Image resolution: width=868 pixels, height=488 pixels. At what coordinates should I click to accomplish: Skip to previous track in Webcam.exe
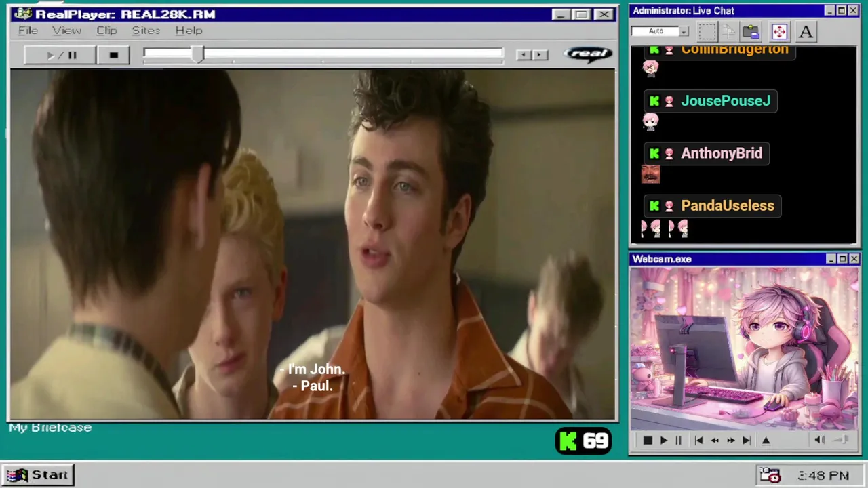[x=698, y=441]
